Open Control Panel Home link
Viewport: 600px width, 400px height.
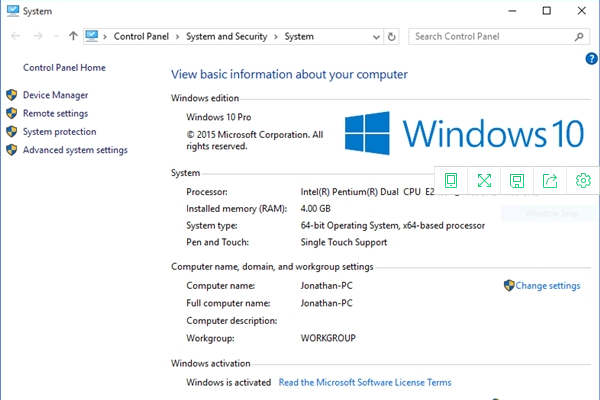coord(64,68)
